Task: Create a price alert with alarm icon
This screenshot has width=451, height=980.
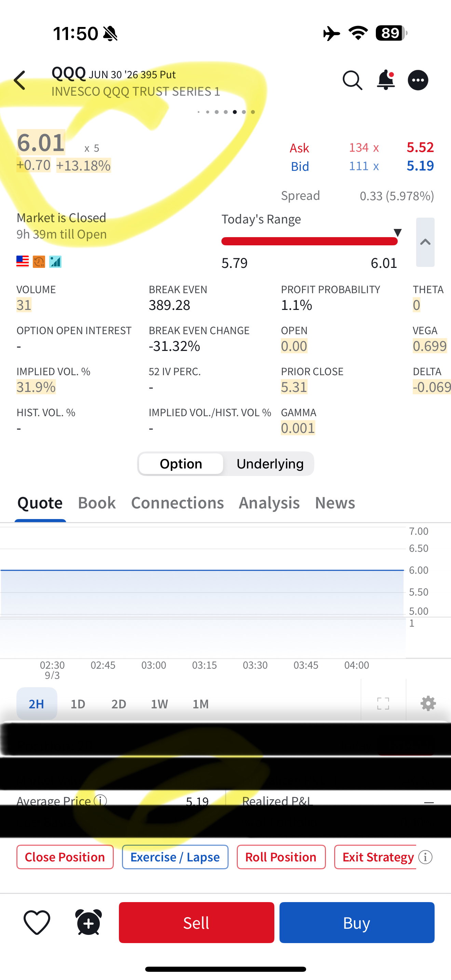Action: 88,922
